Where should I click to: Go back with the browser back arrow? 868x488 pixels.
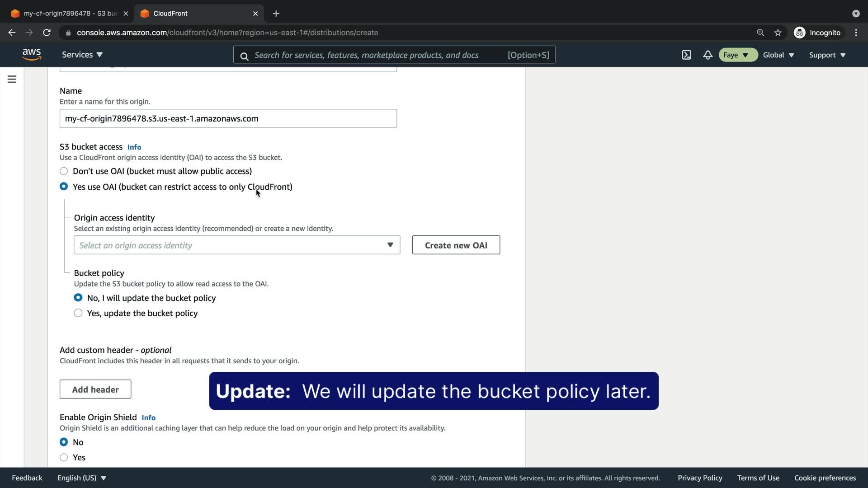point(12,33)
